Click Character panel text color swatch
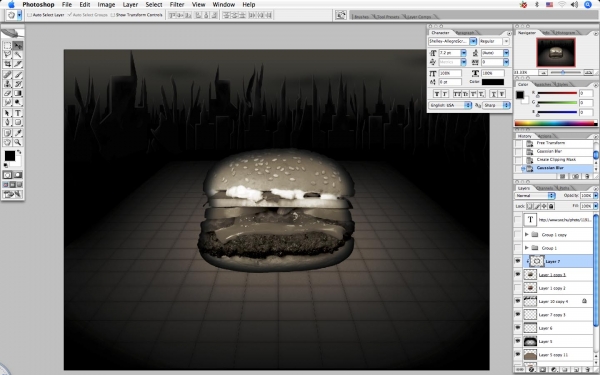The image size is (600, 375). 493,82
